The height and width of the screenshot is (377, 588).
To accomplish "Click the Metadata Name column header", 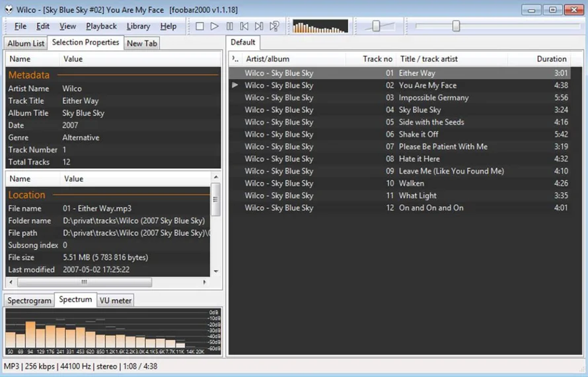I will tap(32, 59).
